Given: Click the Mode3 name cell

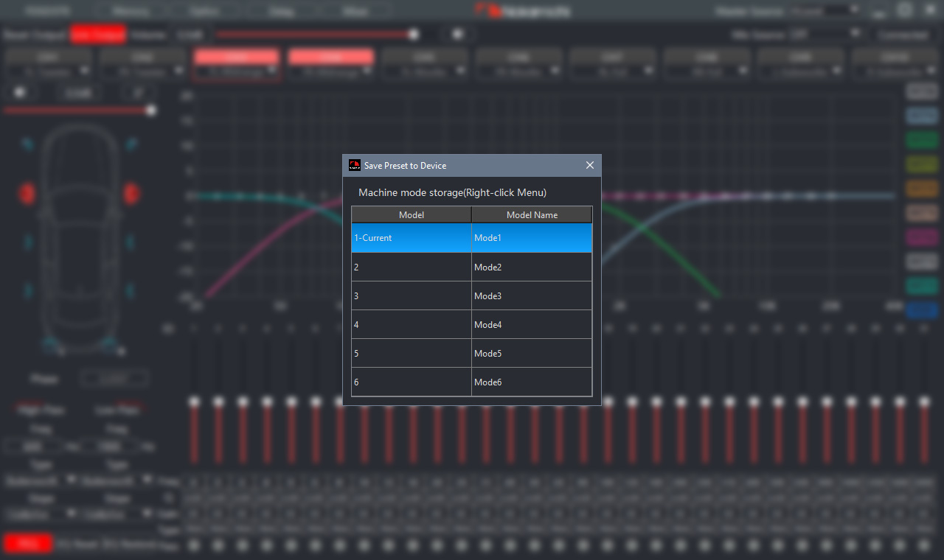Looking at the screenshot, I should pyautogui.click(x=532, y=295).
